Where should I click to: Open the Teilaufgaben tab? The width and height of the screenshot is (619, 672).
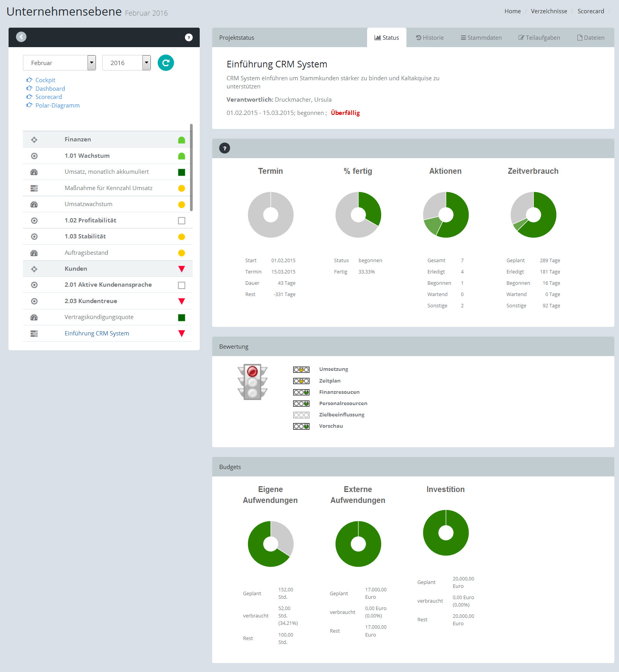tap(539, 38)
